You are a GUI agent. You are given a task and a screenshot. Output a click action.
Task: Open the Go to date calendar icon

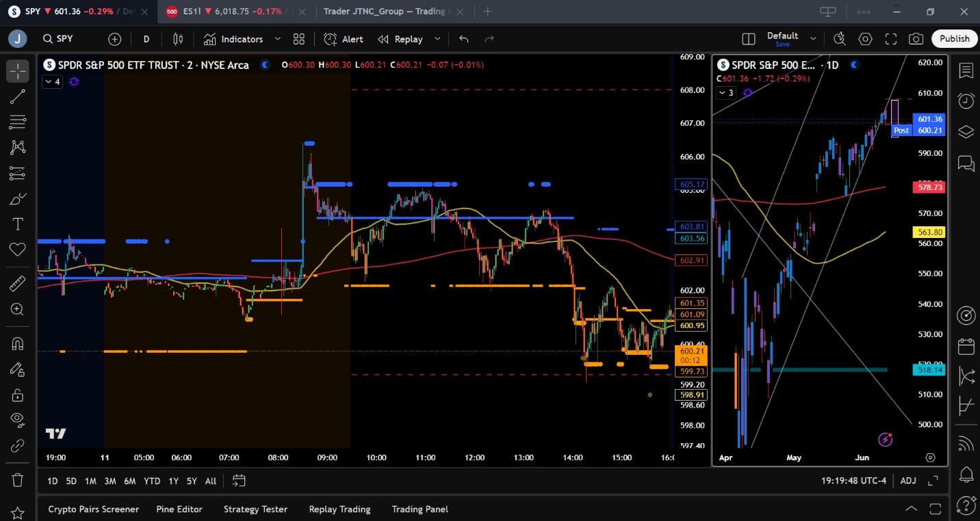click(x=239, y=481)
